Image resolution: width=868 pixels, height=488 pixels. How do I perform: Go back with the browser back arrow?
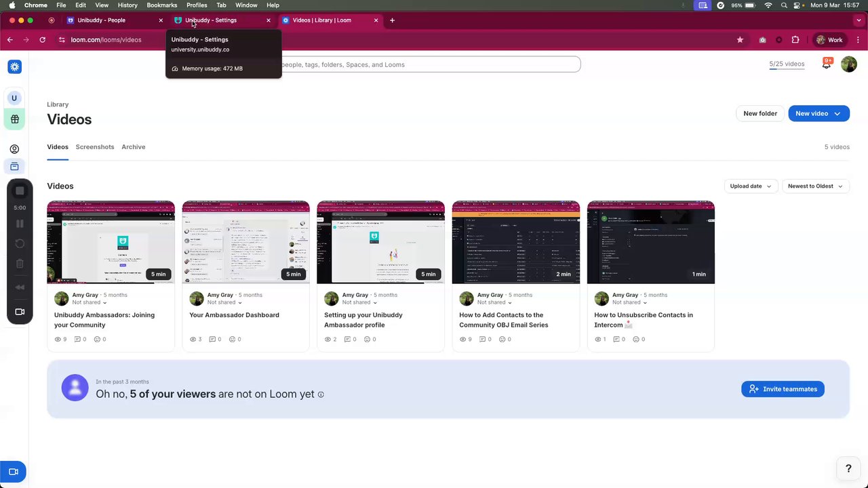point(10,40)
